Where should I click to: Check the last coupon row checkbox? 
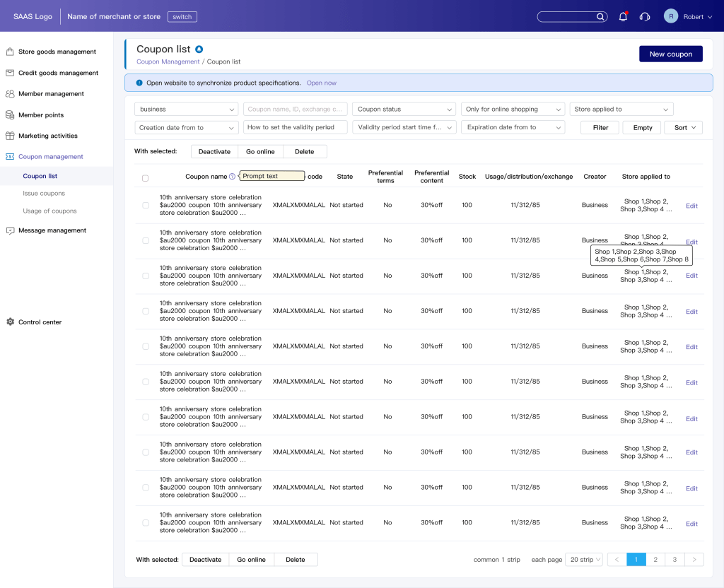click(x=146, y=523)
